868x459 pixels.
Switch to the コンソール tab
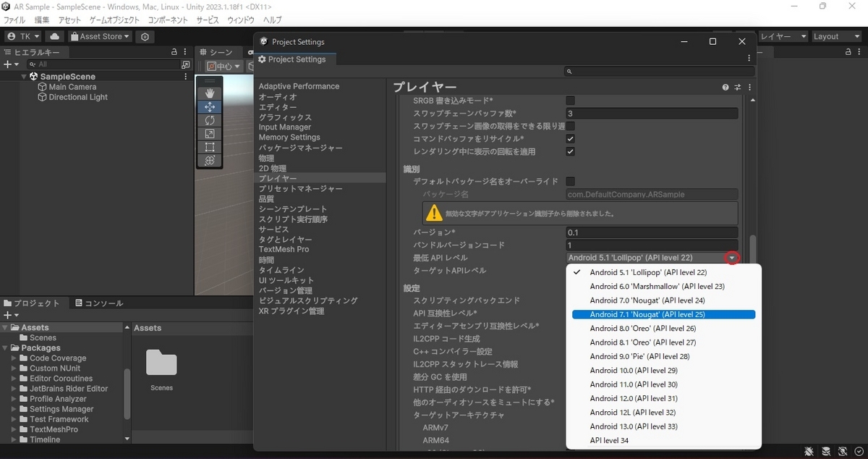98,303
